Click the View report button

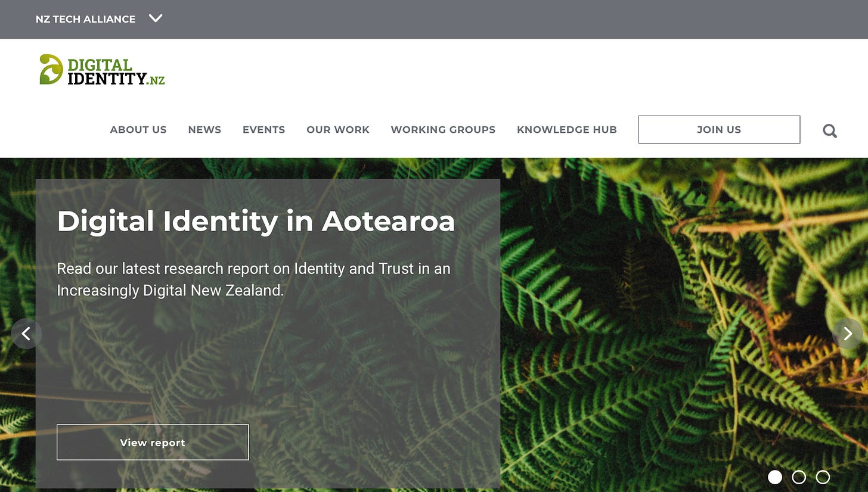[x=153, y=443]
